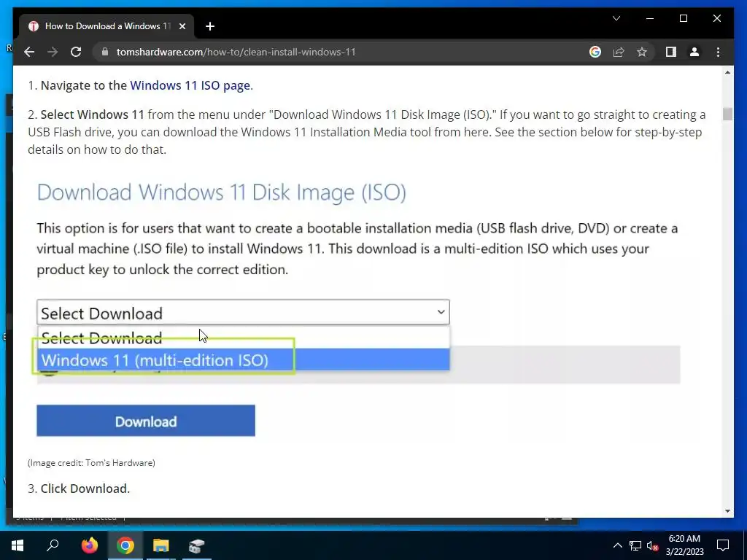Open Windows taskbar search
747x560 pixels.
click(x=53, y=545)
